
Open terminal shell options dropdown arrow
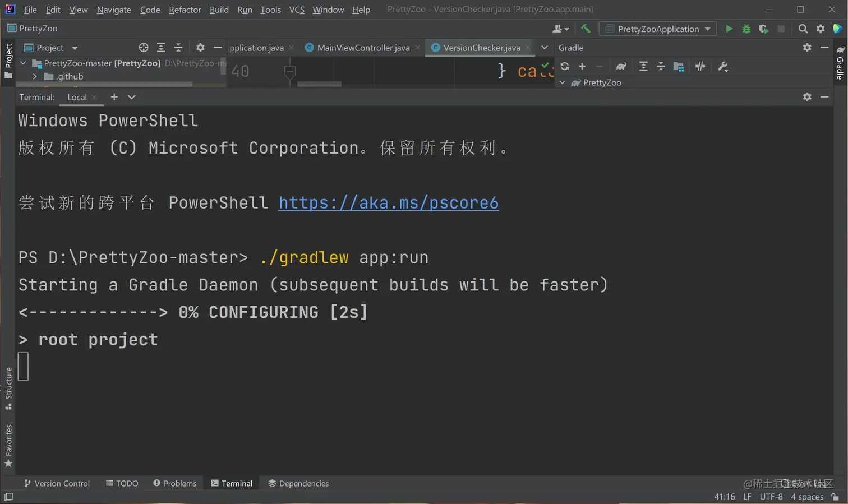click(132, 97)
